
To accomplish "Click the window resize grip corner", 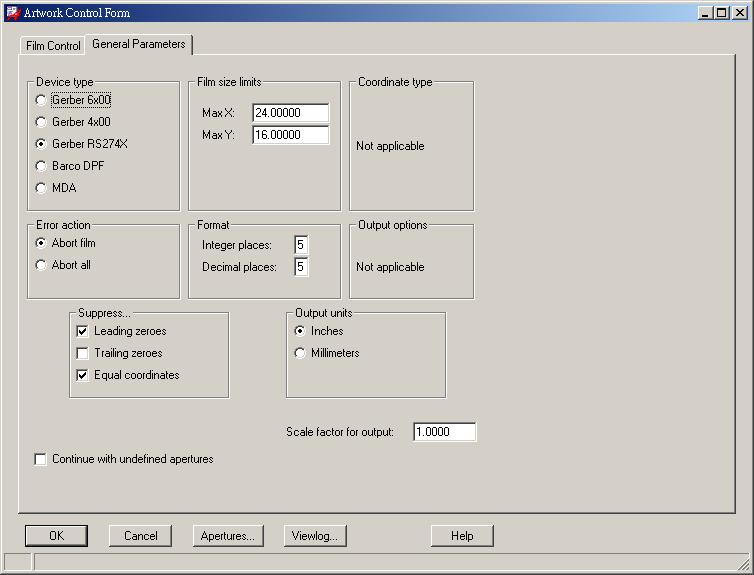I will point(743,563).
